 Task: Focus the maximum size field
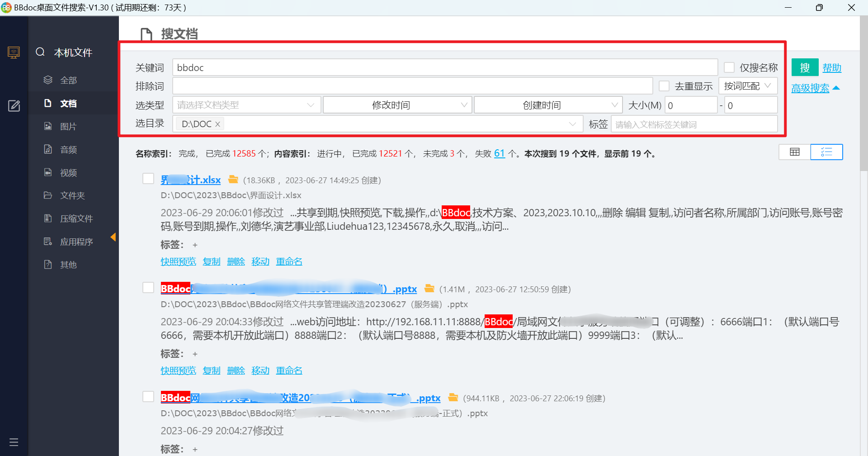(751, 105)
